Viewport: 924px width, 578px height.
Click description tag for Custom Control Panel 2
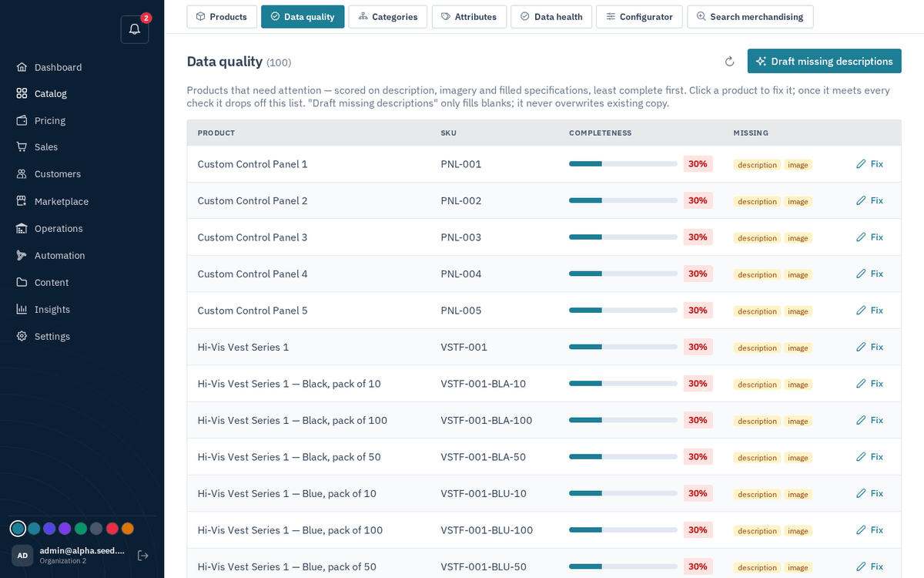(x=757, y=201)
